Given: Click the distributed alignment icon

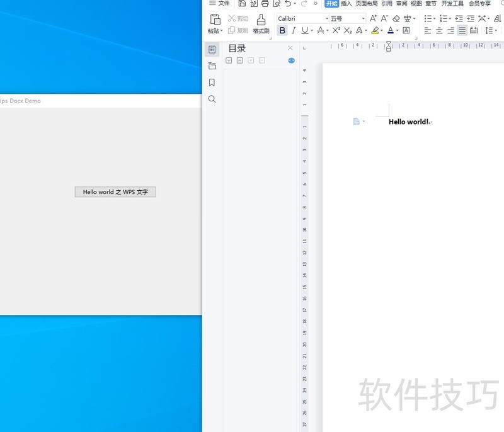Looking at the screenshot, I should tap(474, 30).
